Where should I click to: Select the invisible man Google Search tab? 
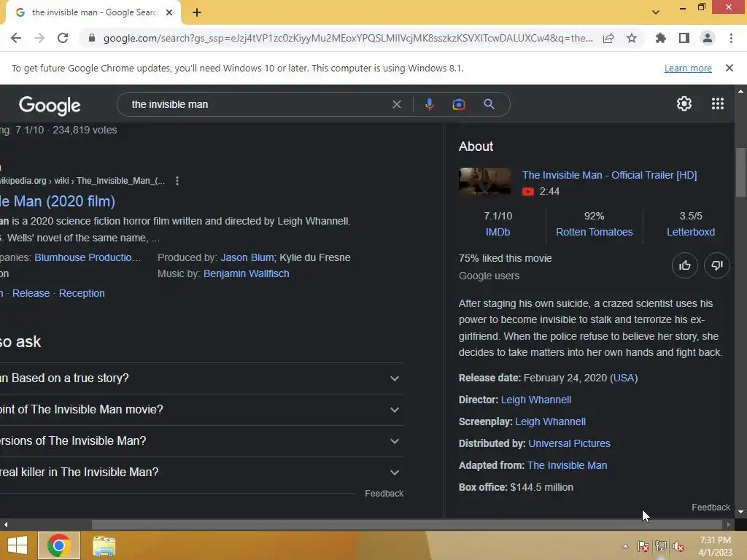(x=93, y=12)
